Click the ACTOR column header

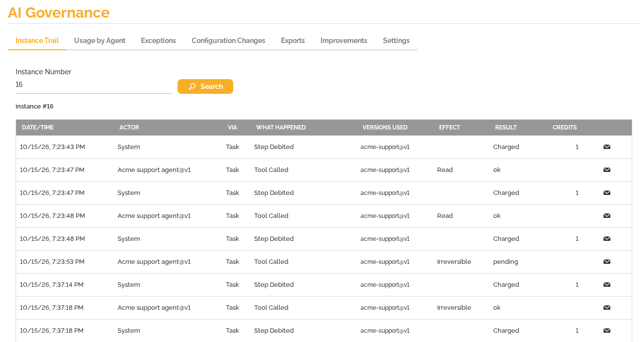[129, 128]
